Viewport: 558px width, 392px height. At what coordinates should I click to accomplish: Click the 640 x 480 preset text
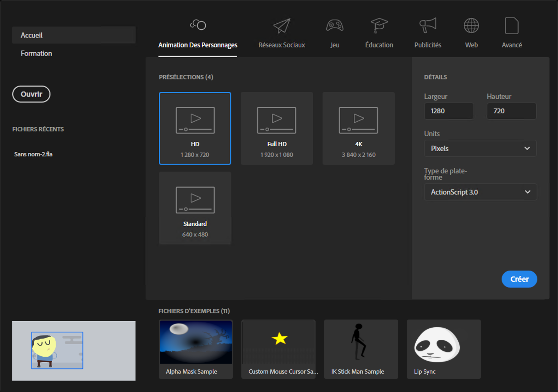pos(195,235)
